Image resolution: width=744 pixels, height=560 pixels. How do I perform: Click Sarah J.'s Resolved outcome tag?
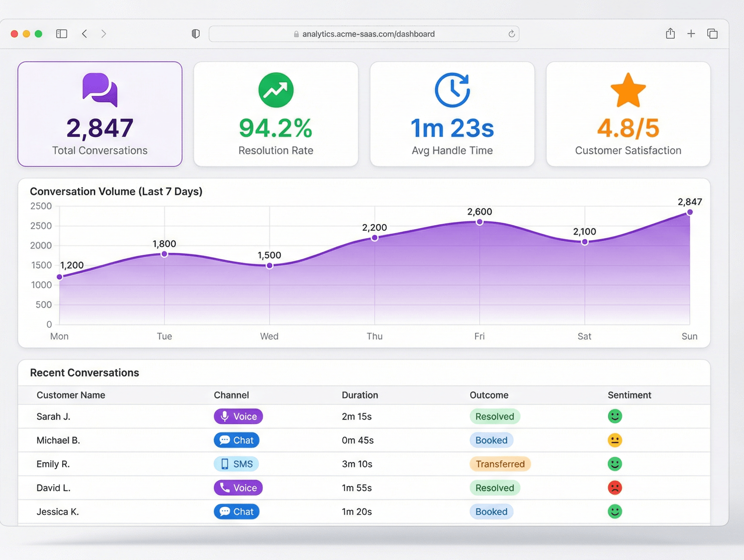(x=495, y=417)
